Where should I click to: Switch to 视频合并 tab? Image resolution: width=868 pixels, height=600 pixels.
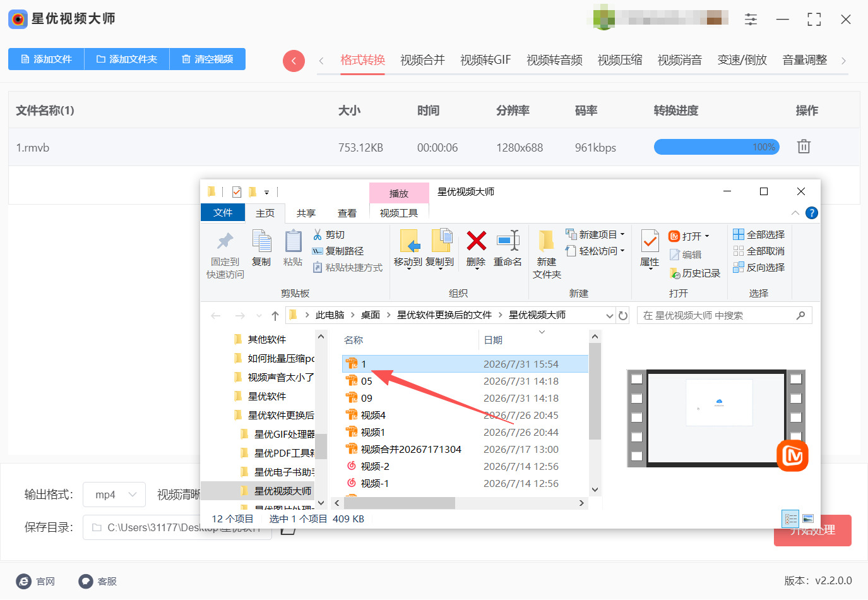coord(423,60)
